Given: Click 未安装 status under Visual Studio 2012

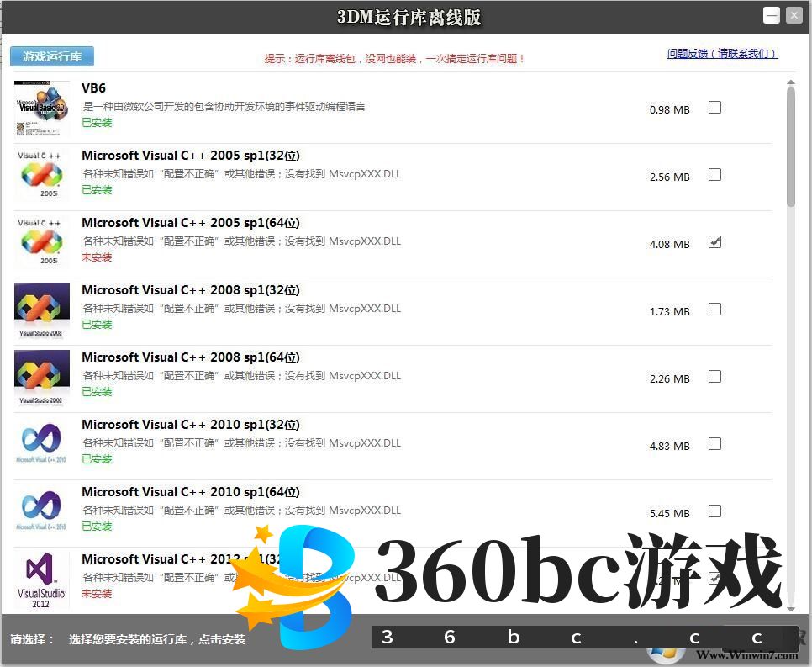Looking at the screenshot, I should pyautogui.click(x=97, y=594).
